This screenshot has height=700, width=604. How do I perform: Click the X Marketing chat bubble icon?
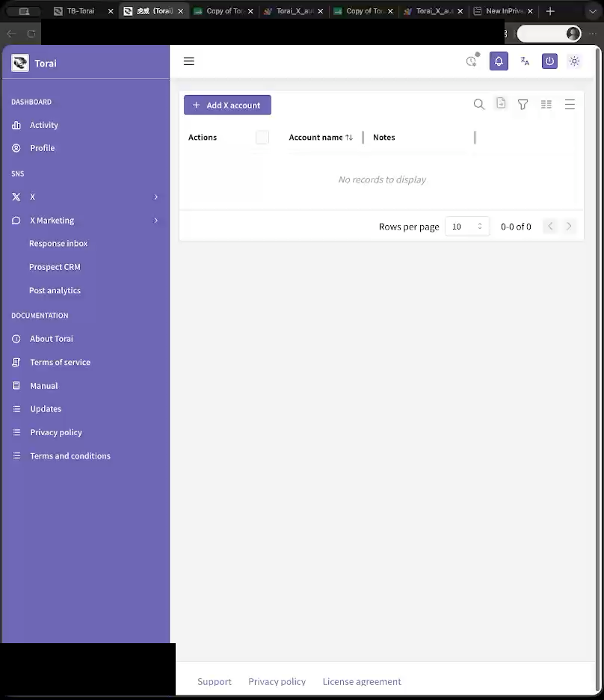(x=16, y=221)
